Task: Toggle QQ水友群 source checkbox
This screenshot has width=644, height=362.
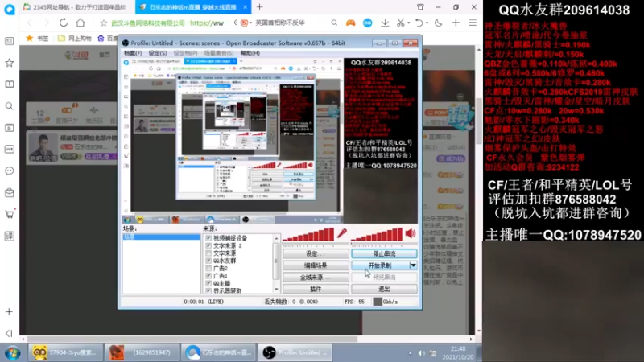Action: [x=208, y=261]
